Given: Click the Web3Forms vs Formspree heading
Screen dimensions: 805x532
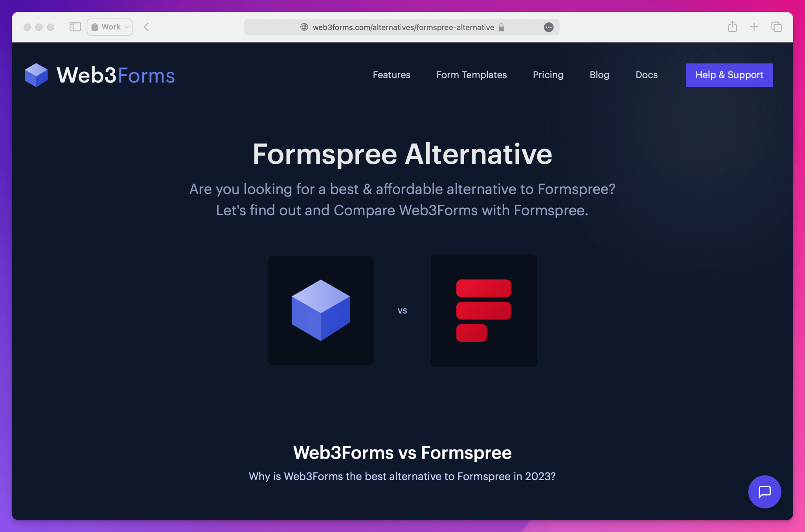Looking at the screenshot, I should coord(402,453).
